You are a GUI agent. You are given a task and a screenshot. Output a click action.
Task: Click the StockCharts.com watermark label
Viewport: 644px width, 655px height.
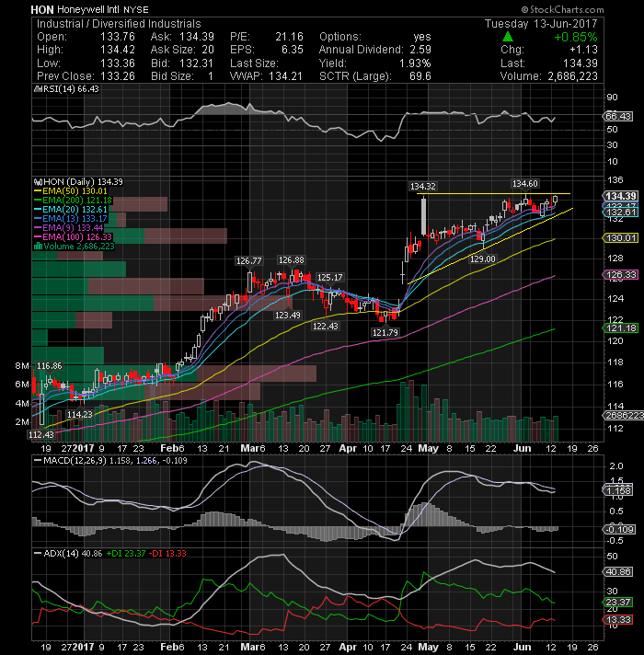pos(562,9)
